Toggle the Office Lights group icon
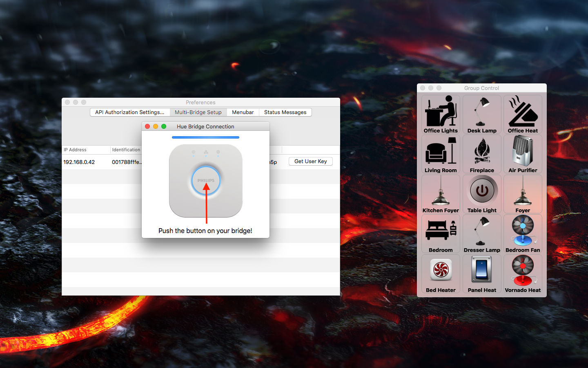 click(x=441, y=114)
